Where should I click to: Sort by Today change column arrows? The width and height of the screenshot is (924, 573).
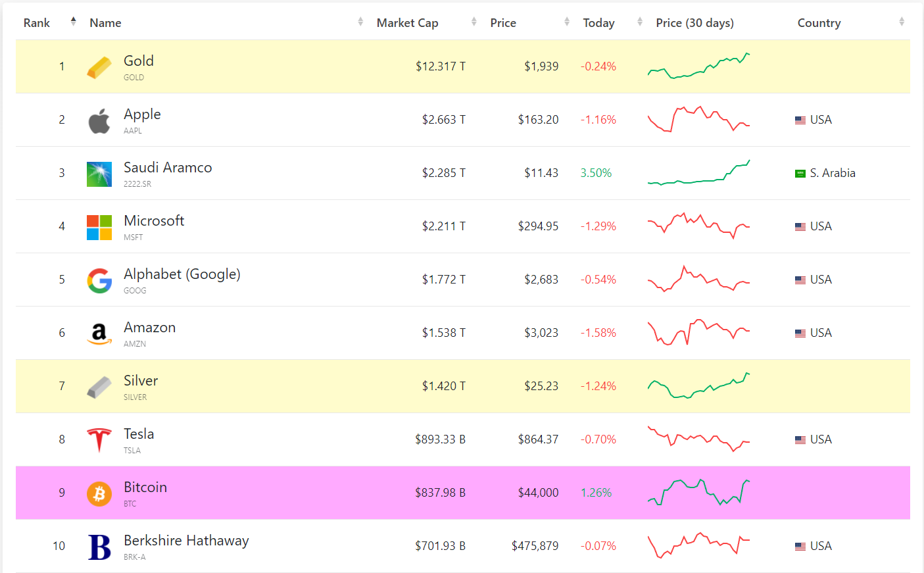tap(639, 22)
